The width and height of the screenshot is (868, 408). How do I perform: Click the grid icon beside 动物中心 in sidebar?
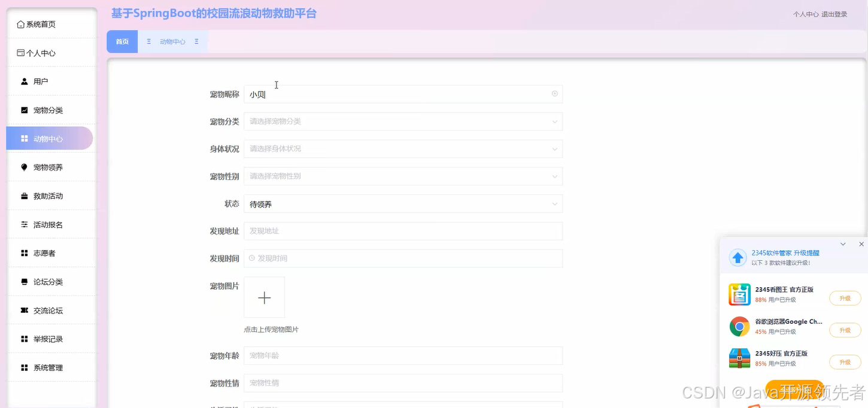point(25,139)
